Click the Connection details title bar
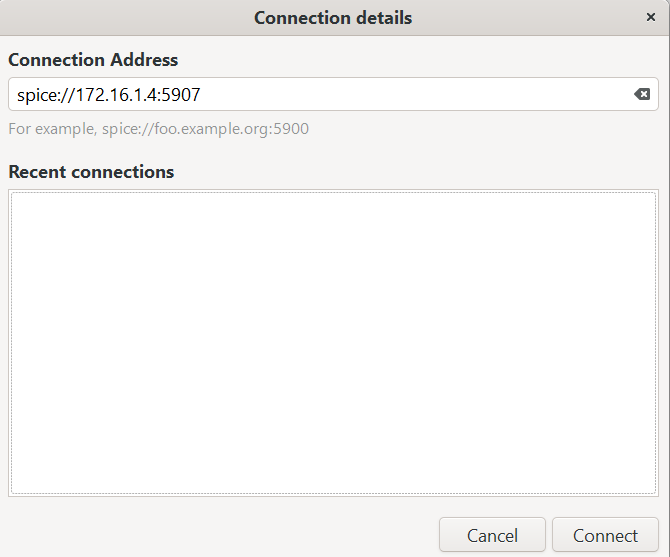The height and width of the screenshot is (557, 670). click(x=333, y=18)
